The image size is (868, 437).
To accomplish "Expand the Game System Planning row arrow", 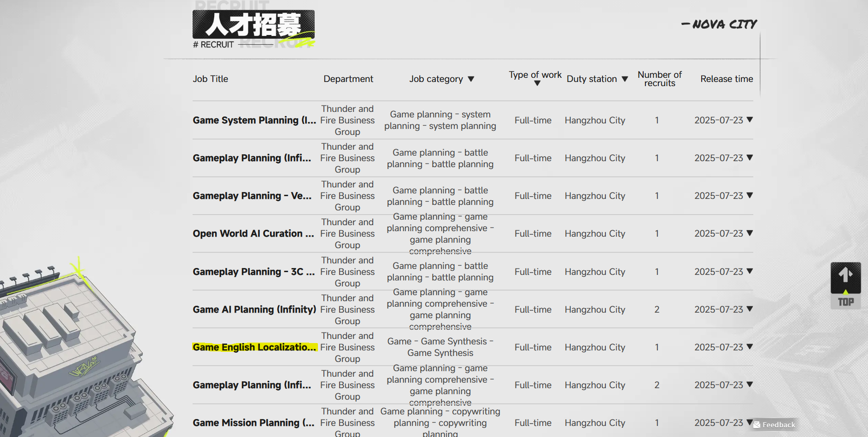I will click(750, 120).
